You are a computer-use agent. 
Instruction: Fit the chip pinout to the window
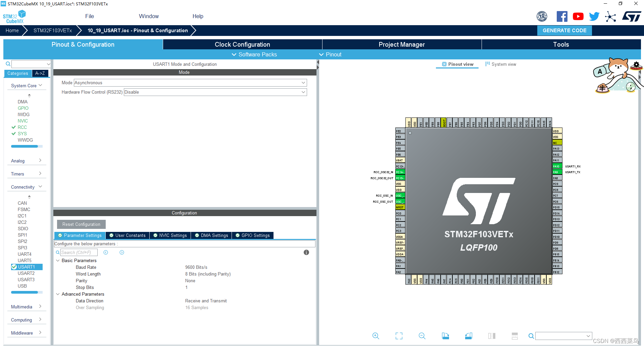[399, 336]
